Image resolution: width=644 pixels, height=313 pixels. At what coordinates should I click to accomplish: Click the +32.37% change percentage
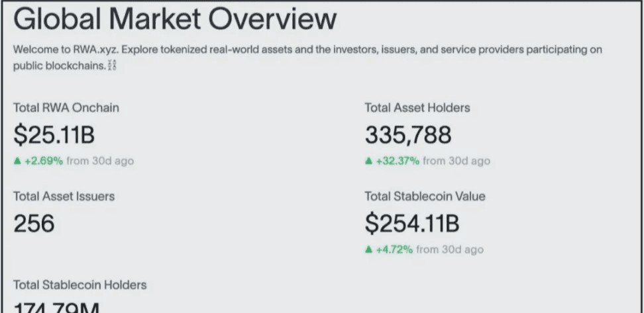point(398,161)
